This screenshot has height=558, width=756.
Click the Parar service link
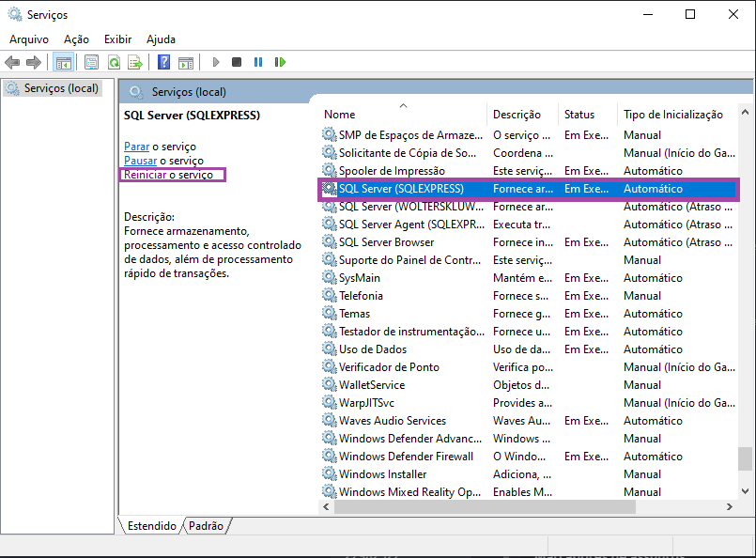pyautogui.click(x=137, y=147)
